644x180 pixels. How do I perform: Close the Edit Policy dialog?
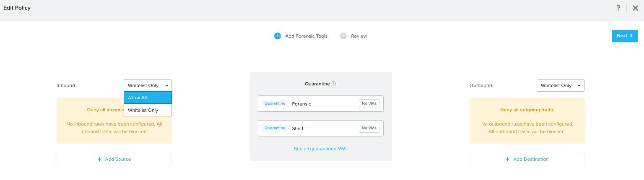coord(636,8)
